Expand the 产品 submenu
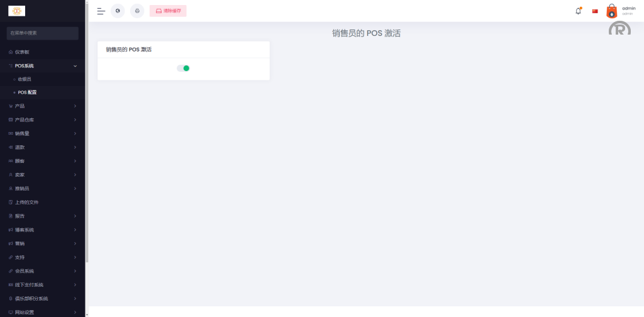Screen dimensions: 644x317 tap(43, 106)
